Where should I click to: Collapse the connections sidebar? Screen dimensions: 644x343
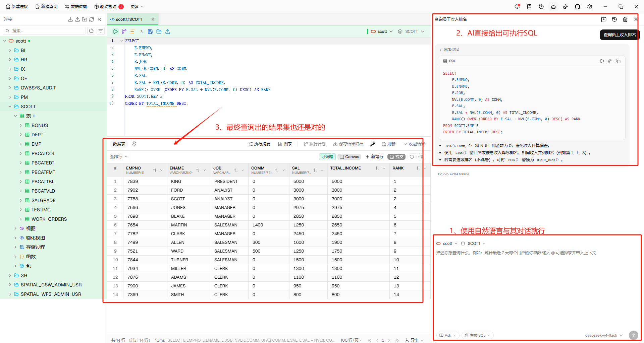pos(99,19)
